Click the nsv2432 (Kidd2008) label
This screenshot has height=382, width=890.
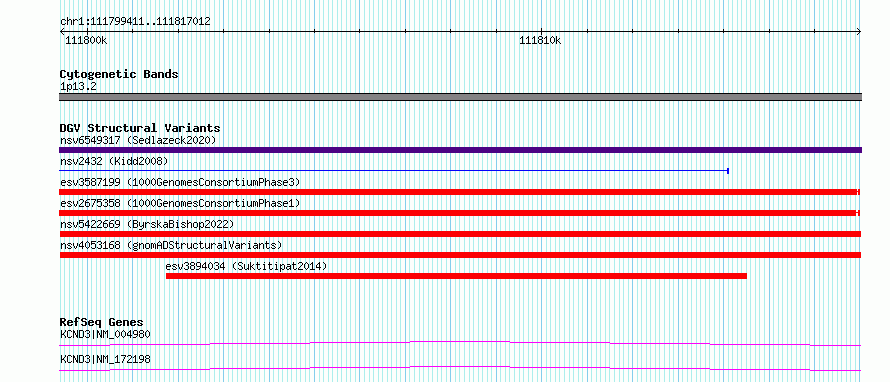coord(114,161)
